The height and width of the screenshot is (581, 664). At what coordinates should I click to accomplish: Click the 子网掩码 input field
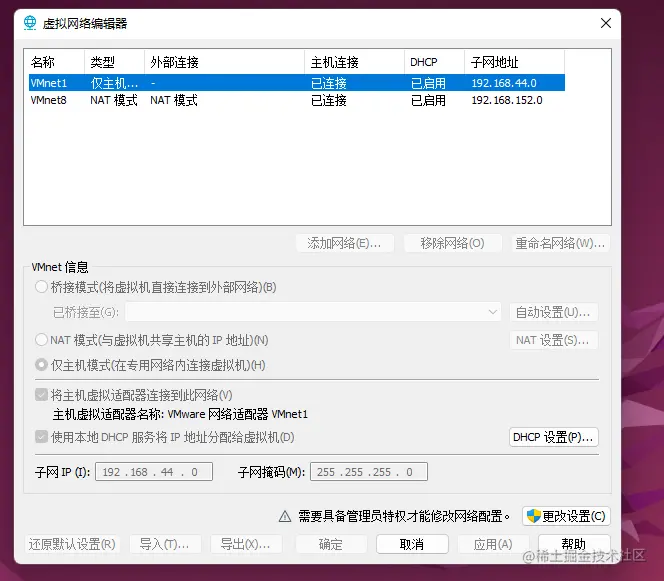369,472
